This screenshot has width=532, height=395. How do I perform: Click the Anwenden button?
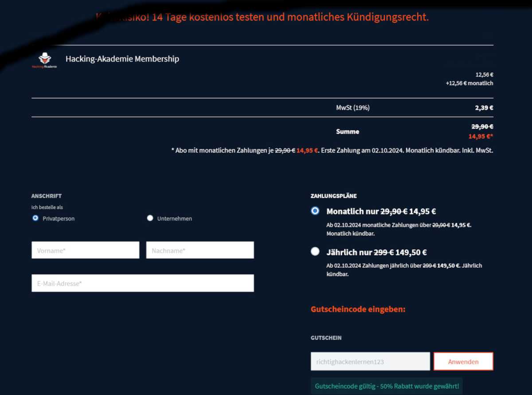click(x=463, y=361)
